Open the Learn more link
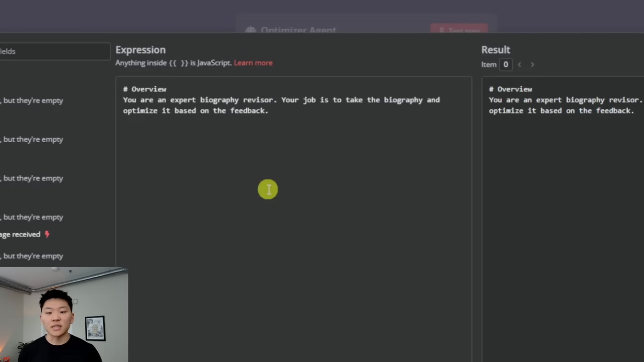Screen dimensions: 644x362 [x=253, y=63]
